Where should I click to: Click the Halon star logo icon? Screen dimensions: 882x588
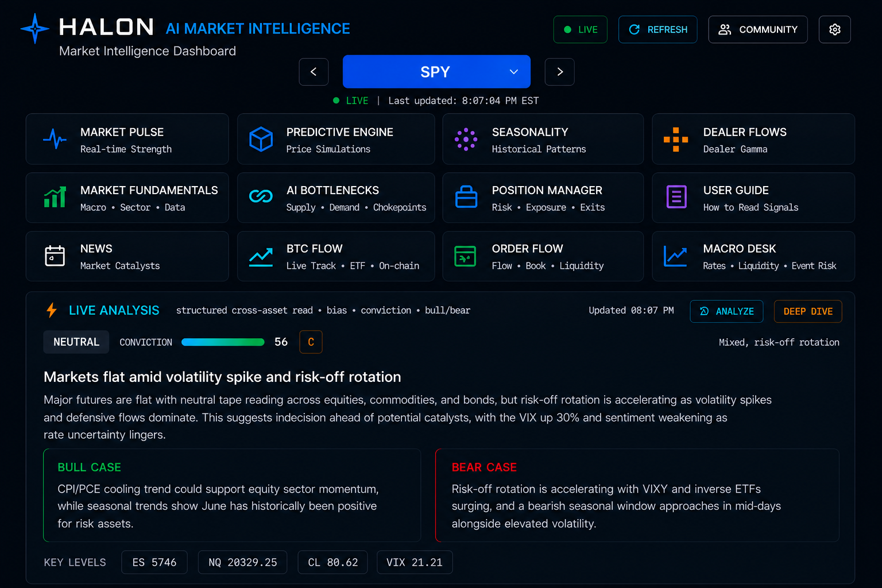pos(35,28)
